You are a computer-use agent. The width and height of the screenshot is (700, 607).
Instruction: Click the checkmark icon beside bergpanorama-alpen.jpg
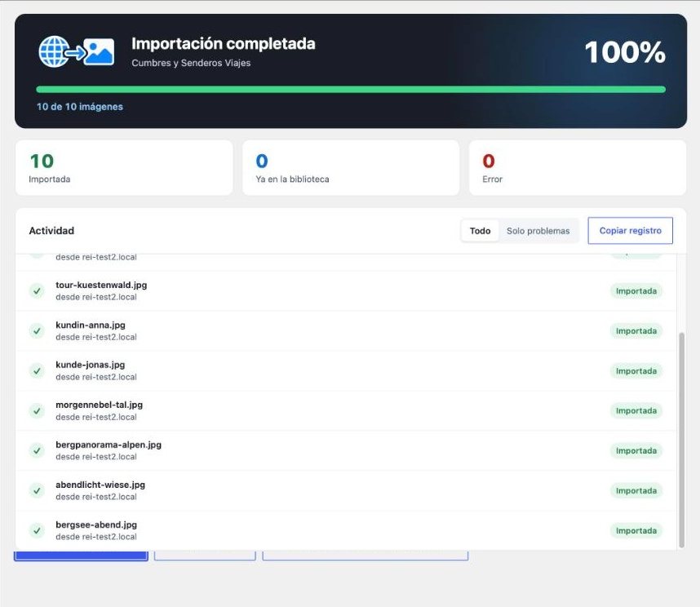pyautogui.click(x=37, y=451)
